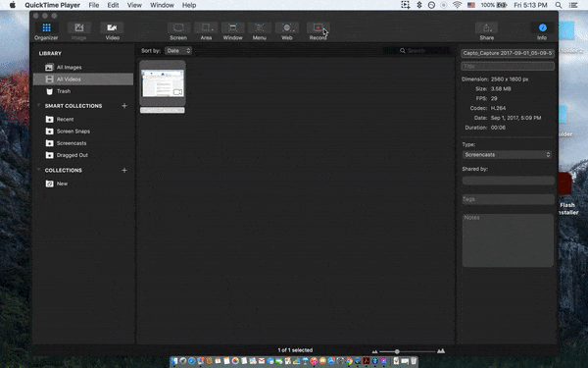This screenshot has width=588, height=368.
Task: Open the Organizer view
Action: [46, 31]
